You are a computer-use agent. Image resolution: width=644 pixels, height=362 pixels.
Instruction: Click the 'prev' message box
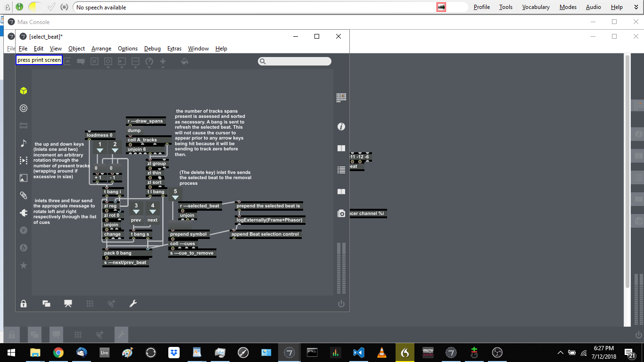coord(136,220)
